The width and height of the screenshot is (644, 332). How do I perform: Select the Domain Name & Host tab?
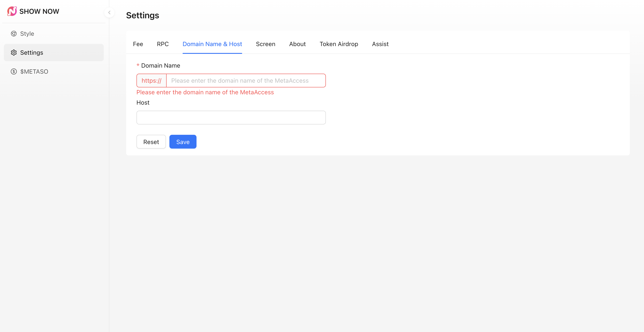tap(212, 44)
